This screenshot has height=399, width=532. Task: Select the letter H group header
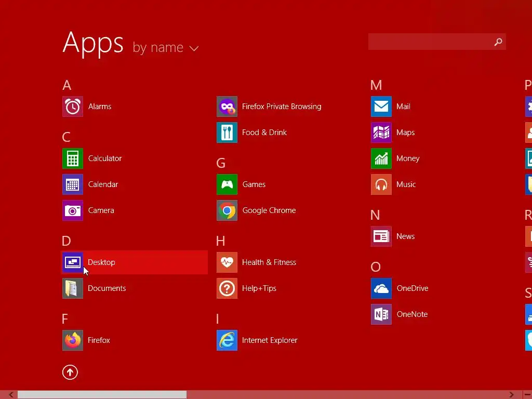(220, 241)
